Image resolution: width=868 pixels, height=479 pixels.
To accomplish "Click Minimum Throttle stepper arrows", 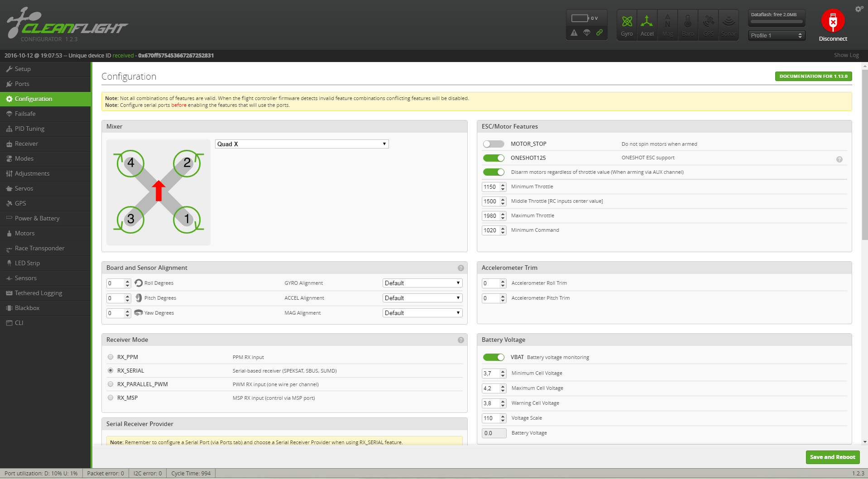I will 503,187.
